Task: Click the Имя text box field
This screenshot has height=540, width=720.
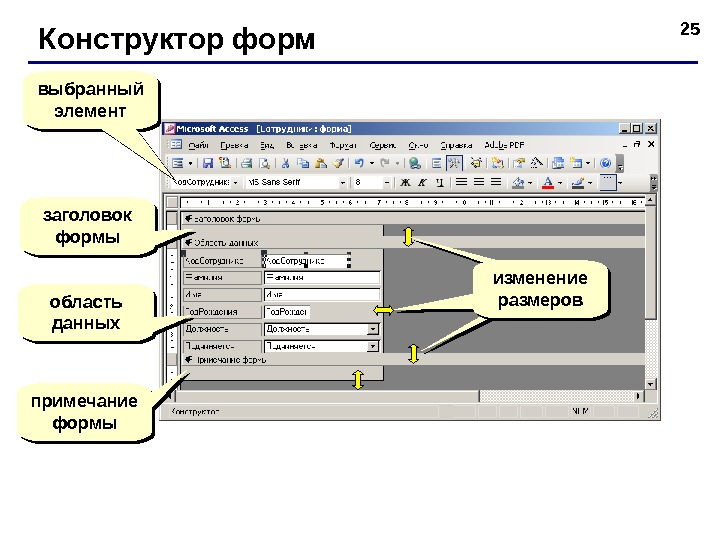Action: [322, 294]
